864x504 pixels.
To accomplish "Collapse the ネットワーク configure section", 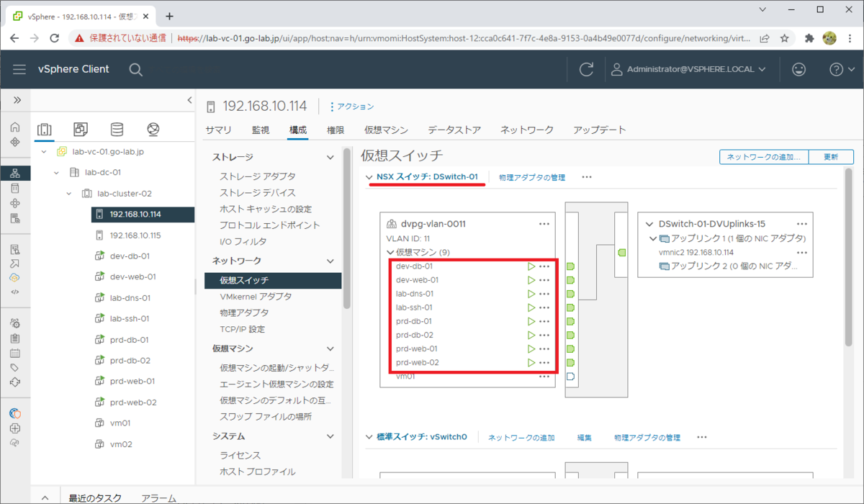I will 330,261.
